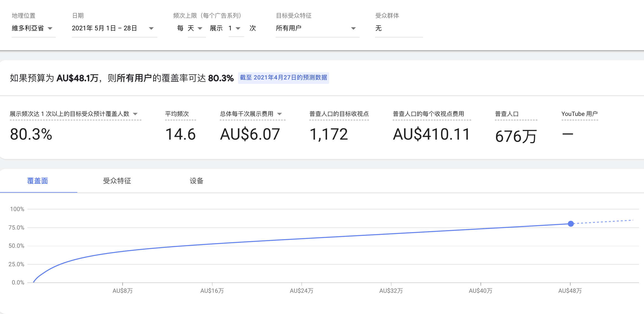Click the 1,172 target rating points value

329,134
